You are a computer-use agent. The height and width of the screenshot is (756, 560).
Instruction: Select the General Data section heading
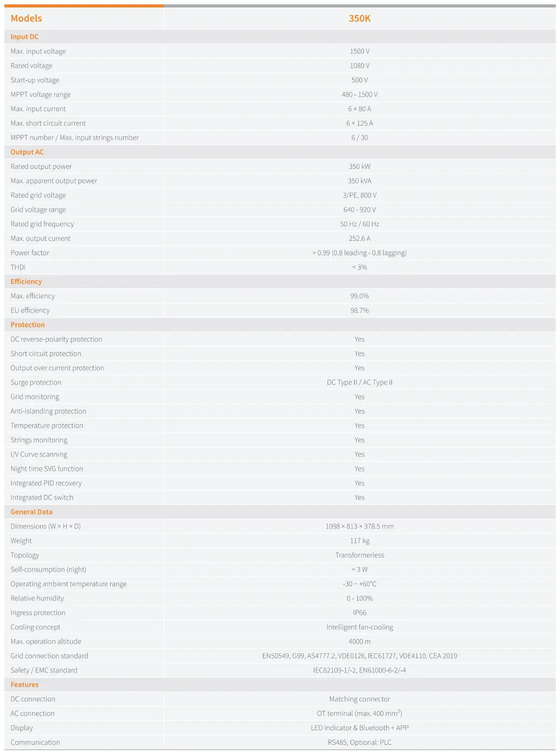(x=31, y=511)
